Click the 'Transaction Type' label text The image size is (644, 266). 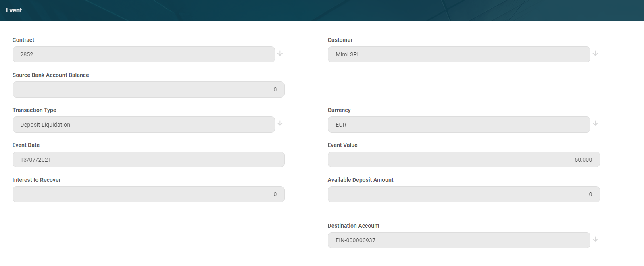coord(34,110)
